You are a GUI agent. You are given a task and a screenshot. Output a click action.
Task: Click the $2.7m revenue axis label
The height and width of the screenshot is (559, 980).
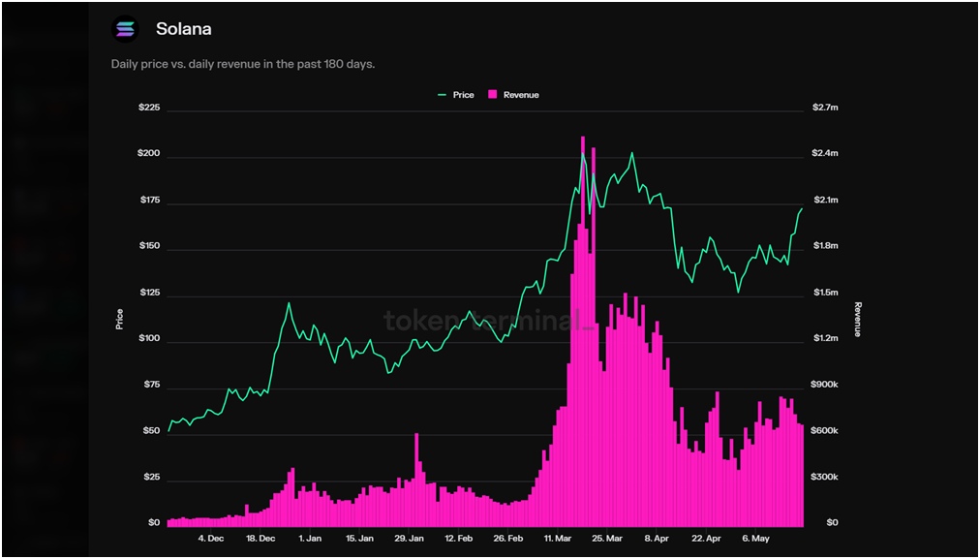(x=825, y=108)
